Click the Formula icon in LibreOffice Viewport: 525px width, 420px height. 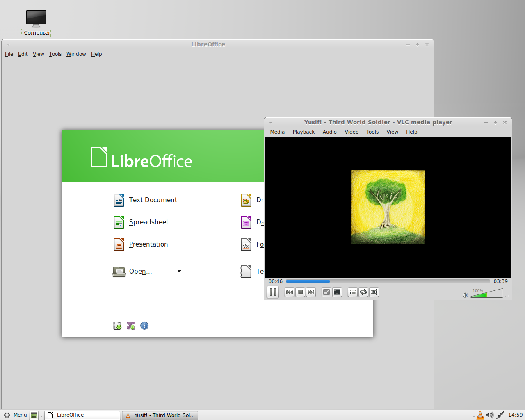(x=246, y=244)
